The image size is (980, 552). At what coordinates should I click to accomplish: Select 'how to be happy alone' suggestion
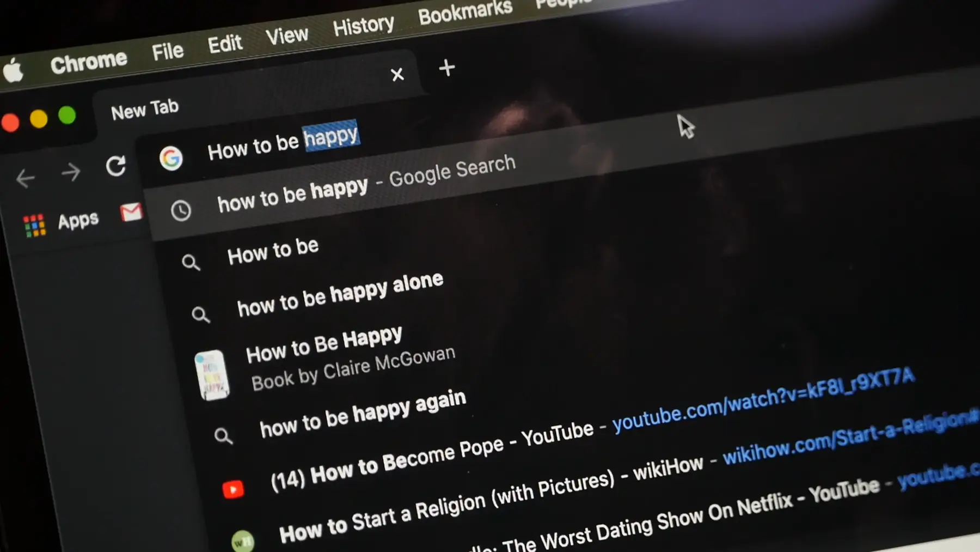click(x=340, y=295)
